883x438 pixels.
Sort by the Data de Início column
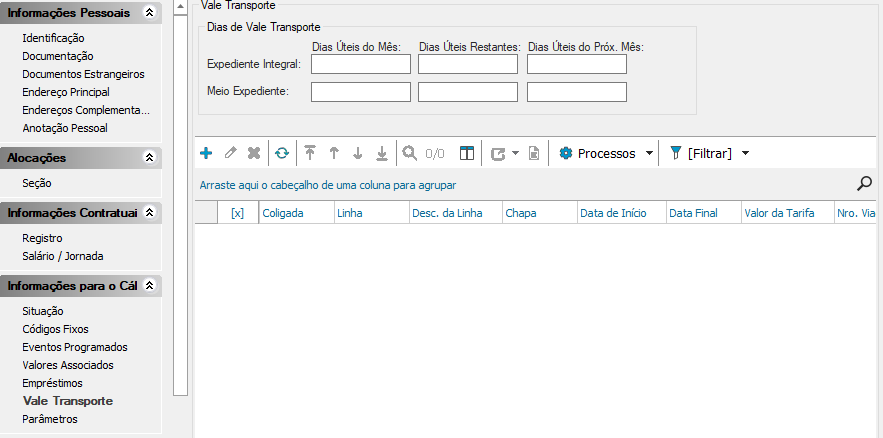613,213
